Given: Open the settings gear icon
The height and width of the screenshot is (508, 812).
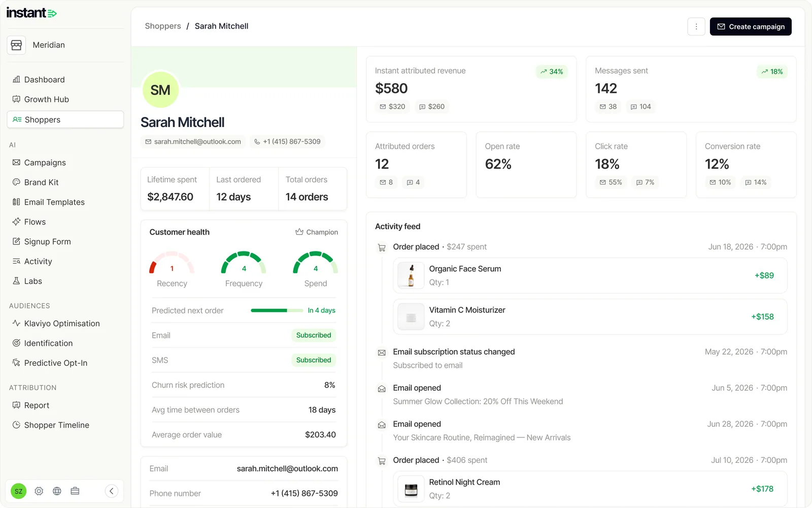Looking at the screenshot, I should point(39,491).
